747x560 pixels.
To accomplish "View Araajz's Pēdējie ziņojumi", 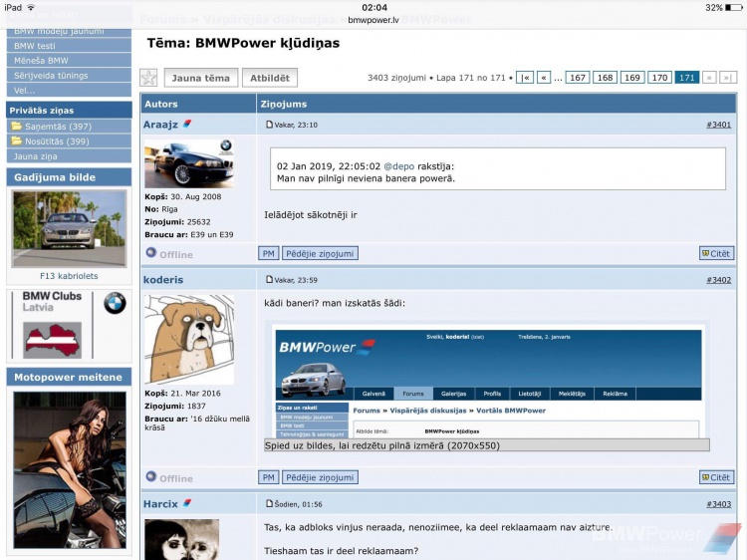I will [x=320, y=253].
